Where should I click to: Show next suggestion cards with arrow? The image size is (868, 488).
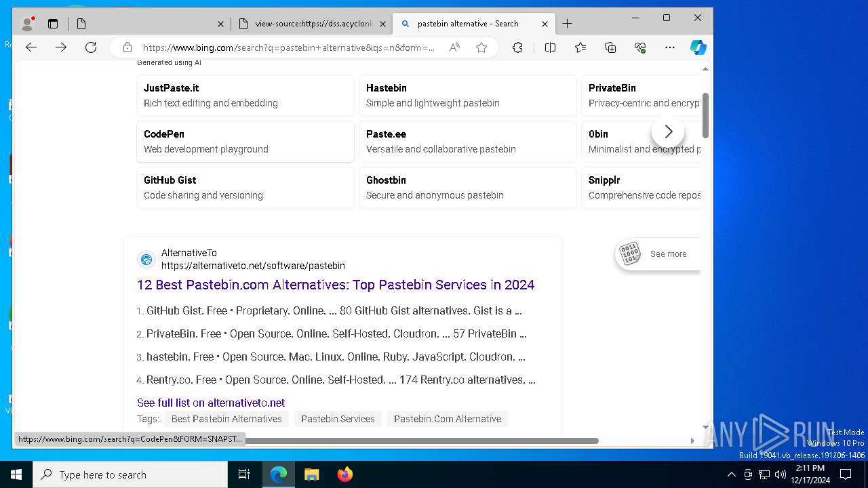[x=668, y=131]
